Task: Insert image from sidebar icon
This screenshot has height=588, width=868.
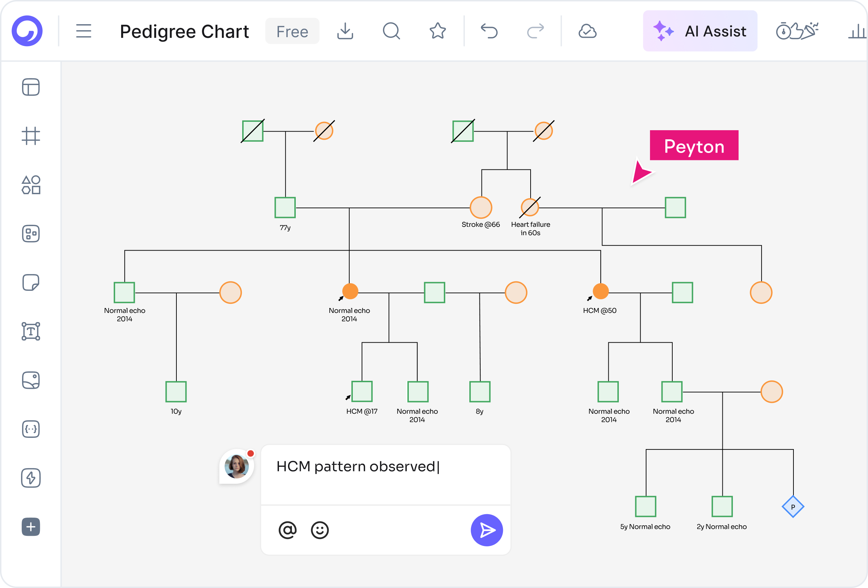Action: tap(31, 380)
